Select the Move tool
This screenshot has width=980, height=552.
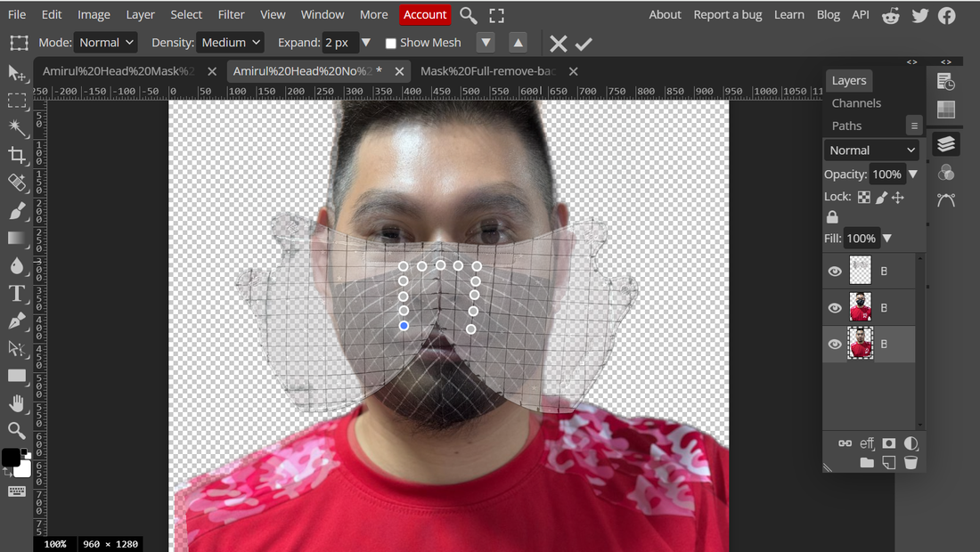[x=17, y=74]
